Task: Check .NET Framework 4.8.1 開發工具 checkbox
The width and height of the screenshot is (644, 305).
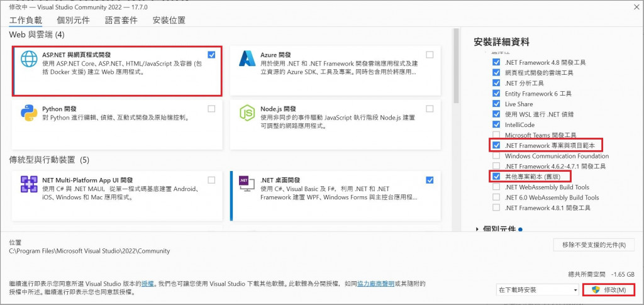Action: pyautogui.click(x=496, y=208)
